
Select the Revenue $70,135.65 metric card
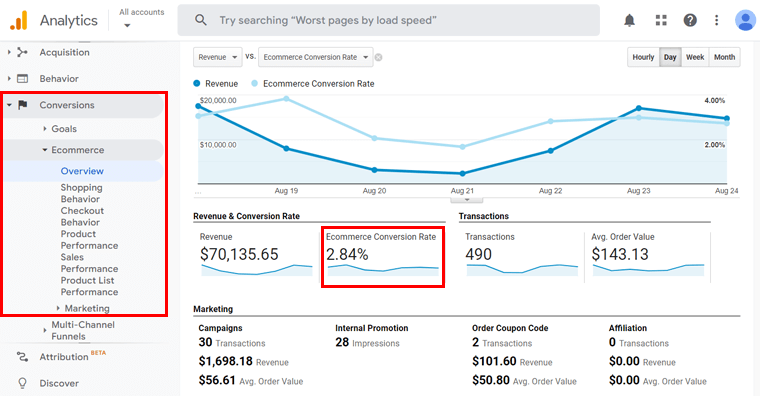click(x=256, y=255)
